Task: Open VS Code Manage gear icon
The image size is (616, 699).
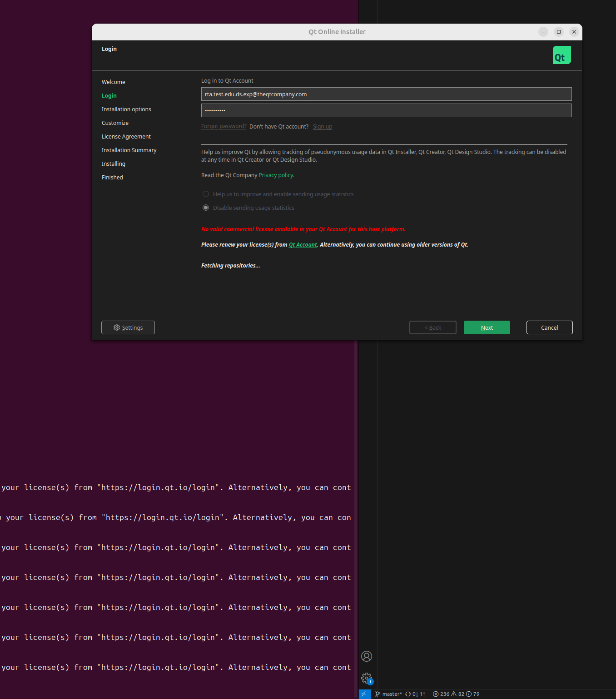Action: pos(367,679)
